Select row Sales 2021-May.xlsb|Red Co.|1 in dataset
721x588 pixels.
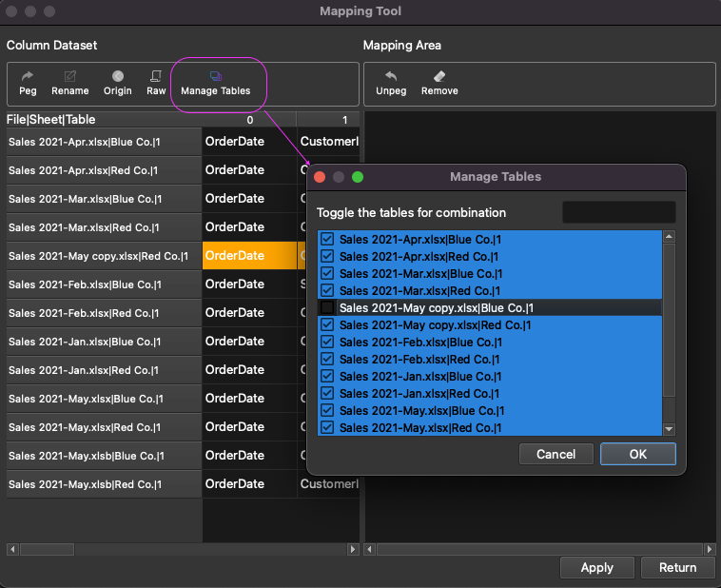[104, 484]
